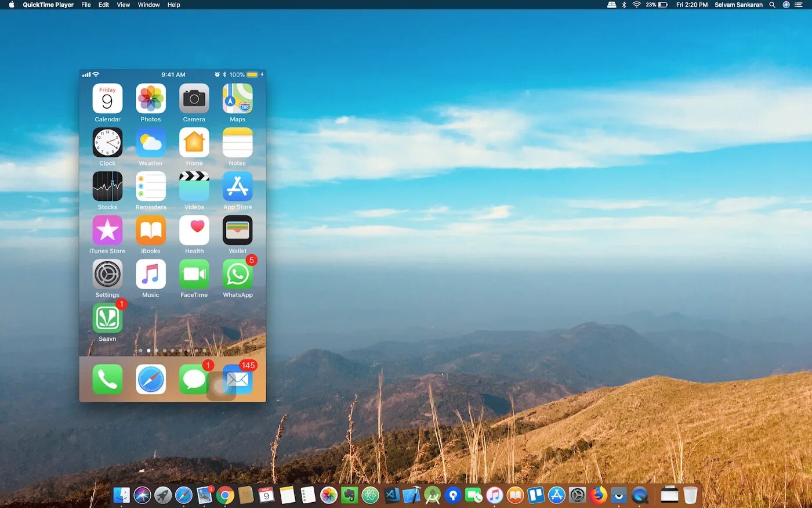This screenshot has width=812, height=508.
Task: Open the Selvam Sankaran user menu
Action: pos(738,5)
